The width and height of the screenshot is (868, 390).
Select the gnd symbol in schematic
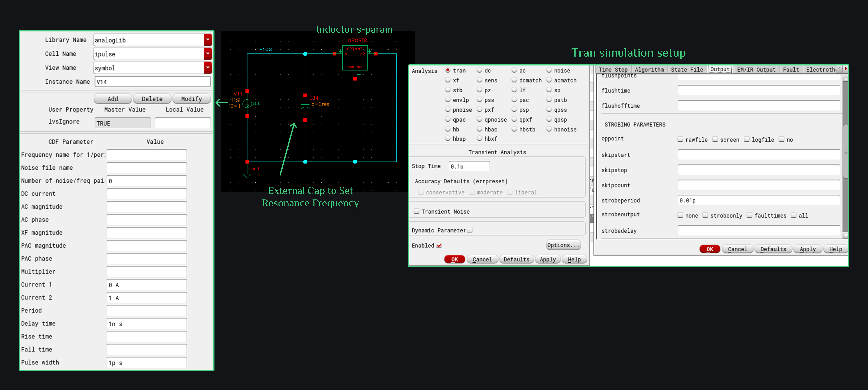click(247, 175)
